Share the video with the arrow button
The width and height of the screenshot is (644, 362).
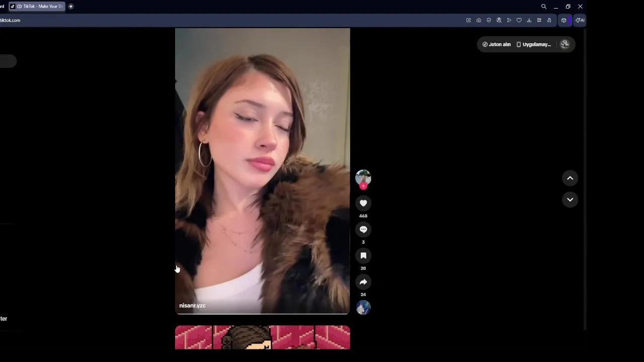pyautogui.click(x=363, y=282)
